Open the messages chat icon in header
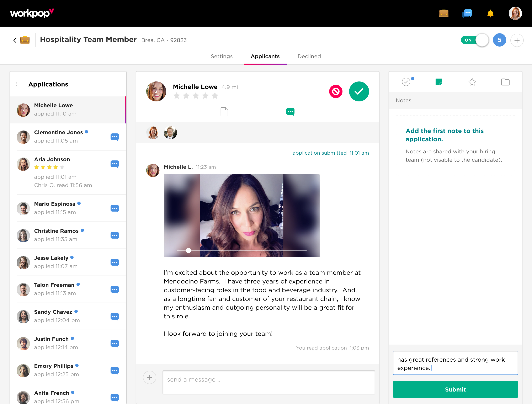532x404 pixels. [467, 14]
